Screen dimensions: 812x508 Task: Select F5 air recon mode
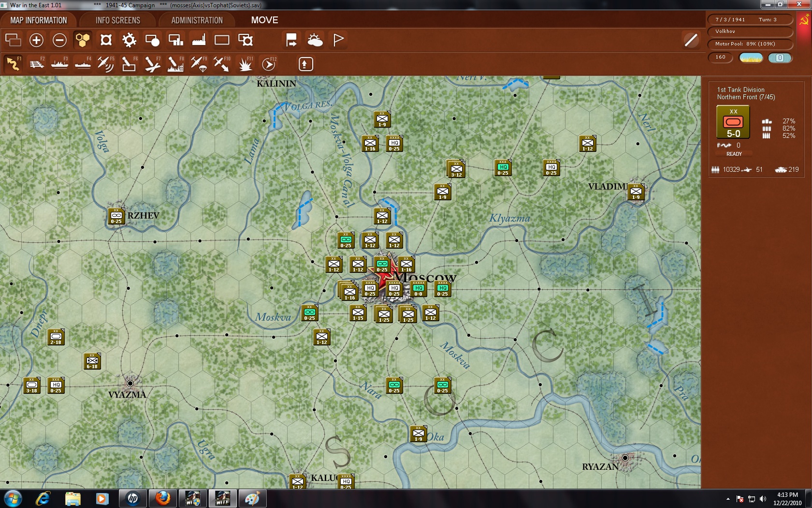(x=106, y=64)
